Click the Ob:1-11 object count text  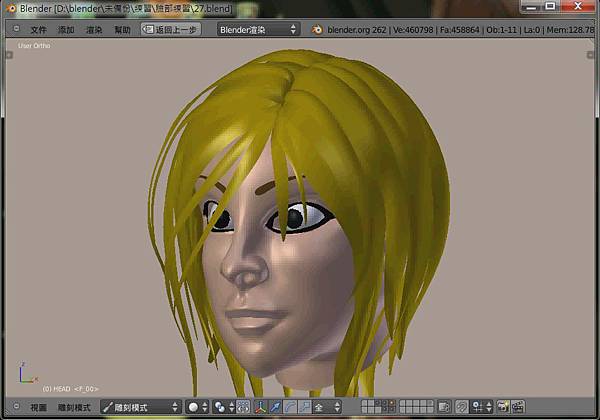501,30
